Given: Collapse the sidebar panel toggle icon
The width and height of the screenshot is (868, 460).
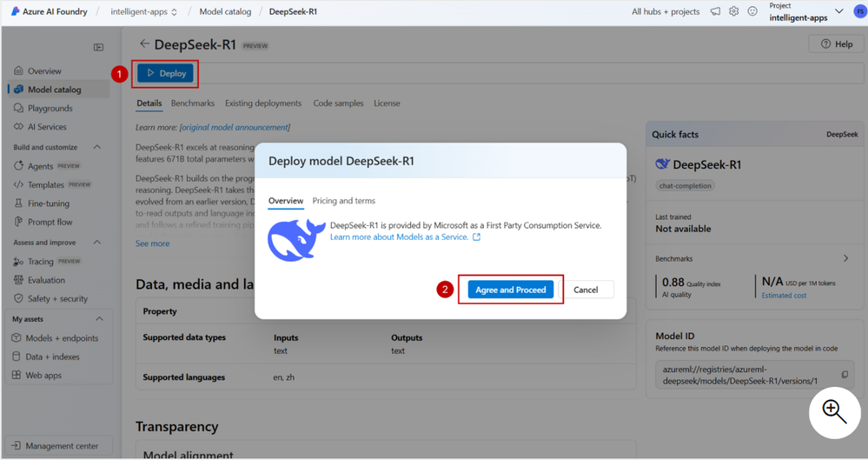Looking at the screenshot, I should pyautogui.click(x=98, y=47).
